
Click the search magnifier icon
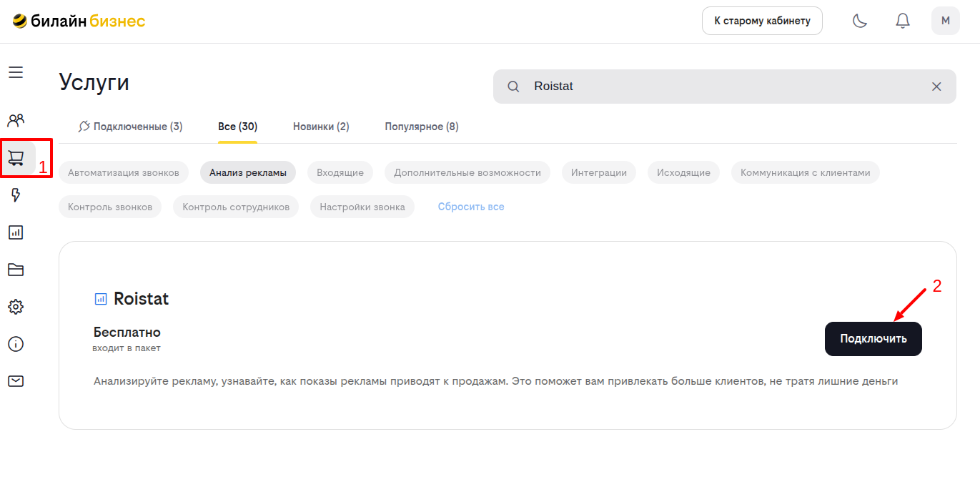click(x=513, y=87)
